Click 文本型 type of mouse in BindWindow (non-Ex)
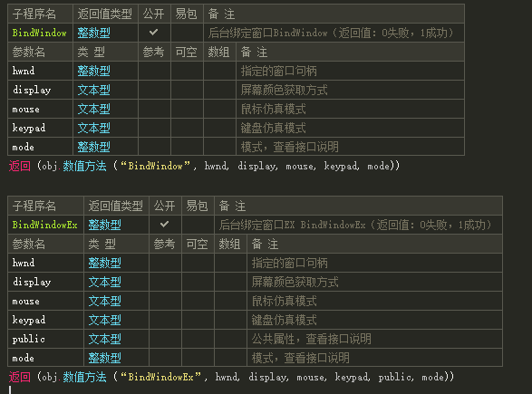This screenshot has height=394, width=532. pyautogui.click(x=94, y=109)
